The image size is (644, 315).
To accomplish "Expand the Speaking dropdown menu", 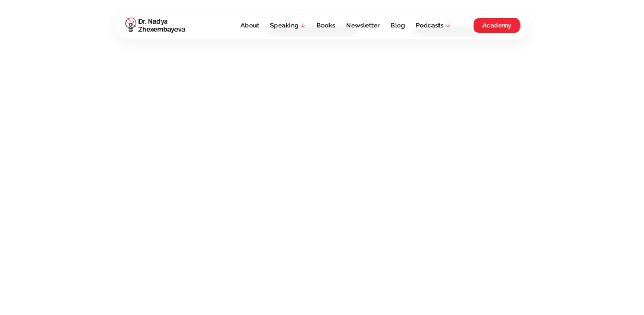I will coord(287,25).
